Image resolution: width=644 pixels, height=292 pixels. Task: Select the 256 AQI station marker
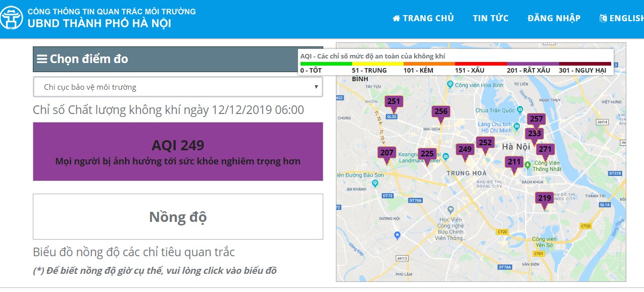tap(440, 112)
